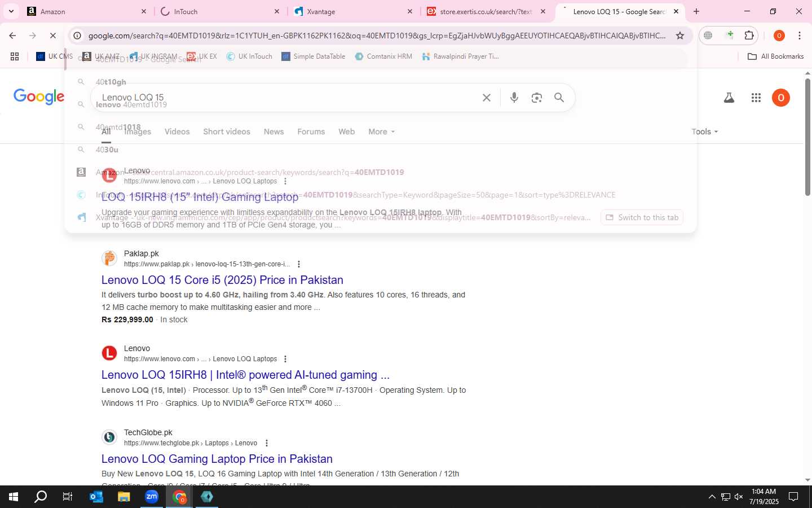
Task: Open the Rawalpindi Prayer Ti… bookmark
Action: pyautogui.click(x=460, y=56)
